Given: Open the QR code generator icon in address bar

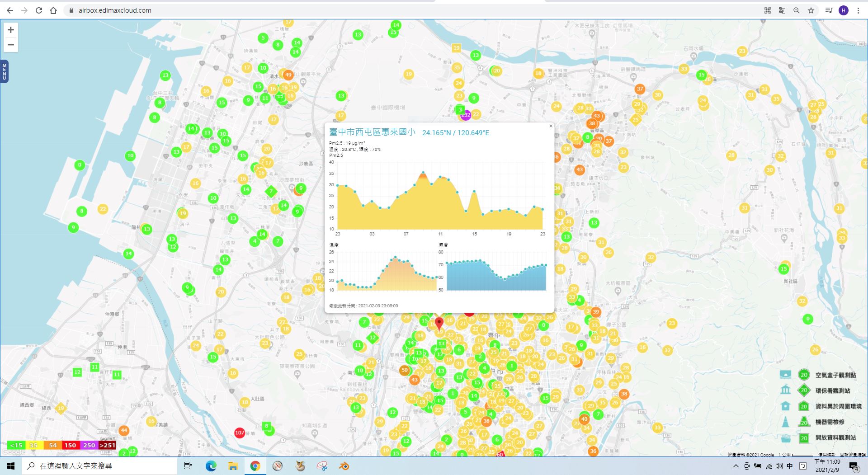Looking at the screenshot, I should coord(768,10).
